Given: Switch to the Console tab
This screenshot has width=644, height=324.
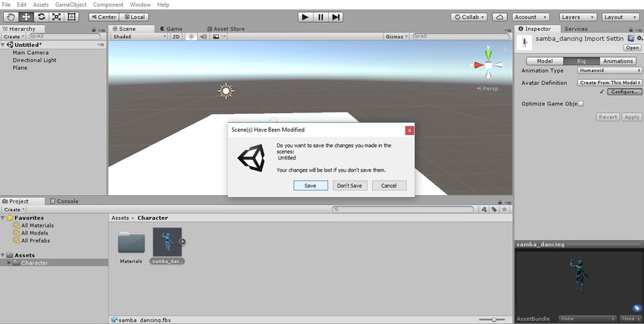Looking at the screenshot, I should pos(64,201).
